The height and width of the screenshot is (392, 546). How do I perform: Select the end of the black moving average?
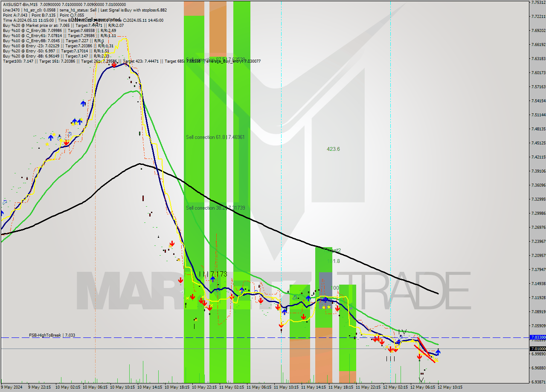pyautogui.click(x=437, y=293)
